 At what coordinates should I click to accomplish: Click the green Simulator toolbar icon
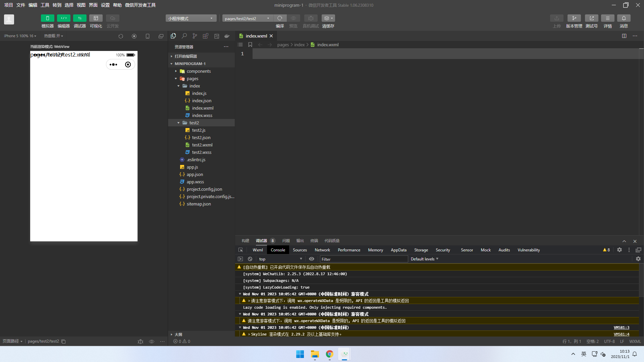pos(47,18)
